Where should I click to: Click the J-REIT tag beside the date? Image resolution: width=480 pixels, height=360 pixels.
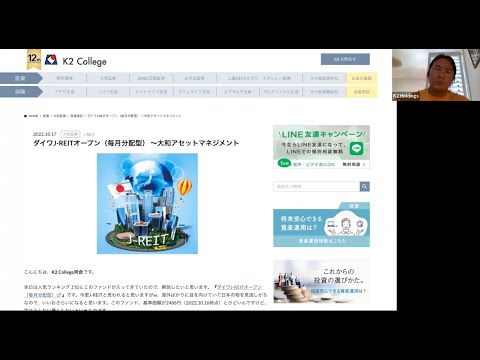(x=89, y=134)
